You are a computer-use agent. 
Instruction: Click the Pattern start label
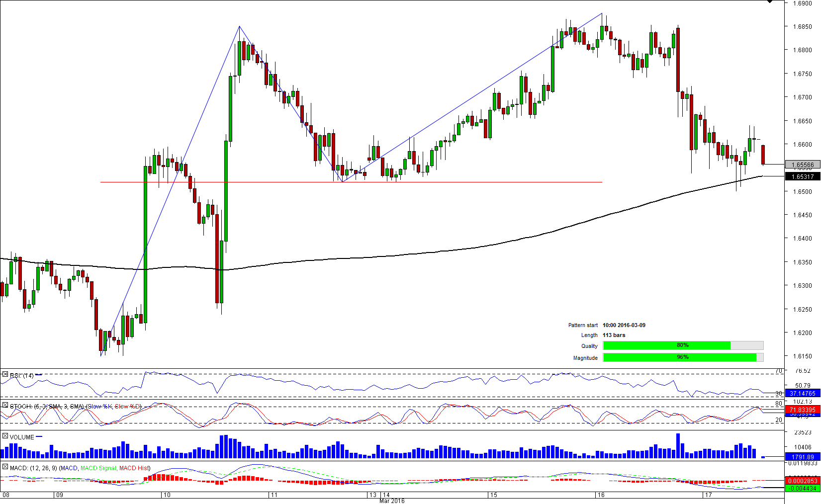pyautogui.click(x=583, y=325)
